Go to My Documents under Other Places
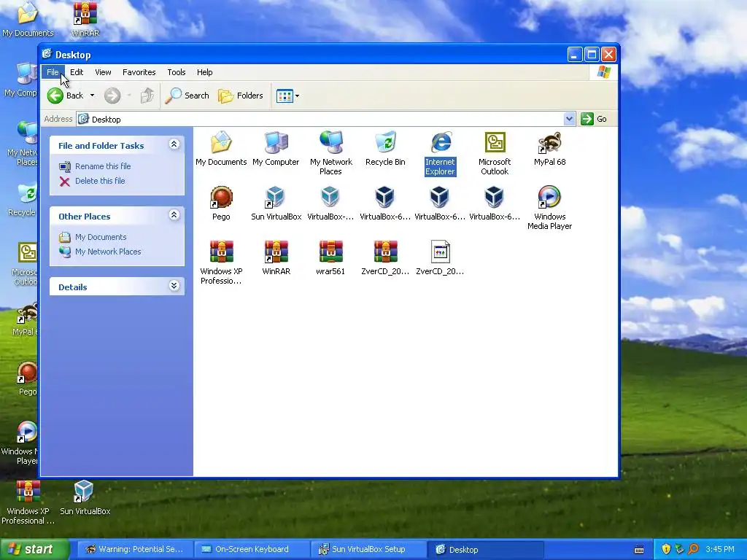This screenshot has width=747, height=560. [x=101, y=237]
